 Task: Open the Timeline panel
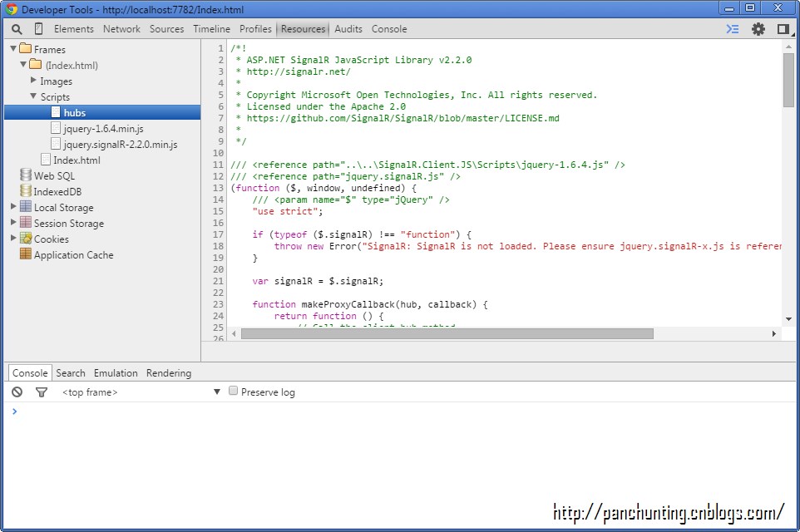(211, 29)
